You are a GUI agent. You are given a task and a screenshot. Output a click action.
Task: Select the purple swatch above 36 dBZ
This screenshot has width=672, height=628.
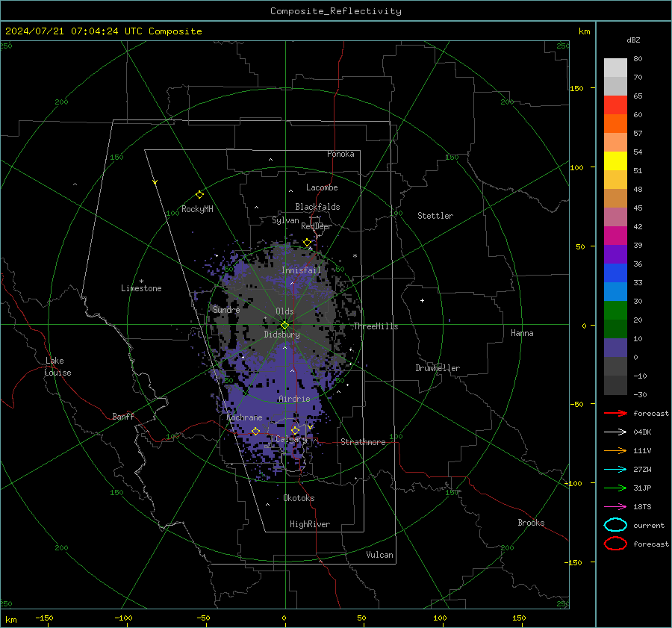615,254
